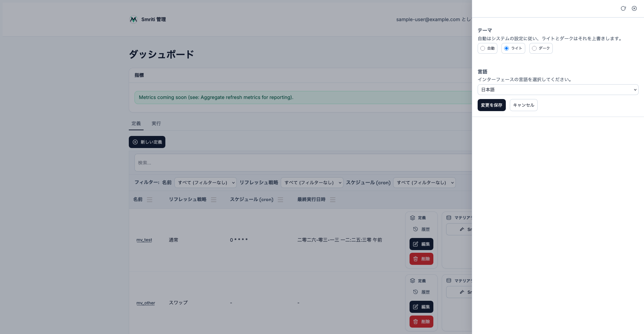This screenshot has width=644, height=334.
Task: Expand the リフレッシュ戦略 filter dropdown
Action: click(312, 183)
